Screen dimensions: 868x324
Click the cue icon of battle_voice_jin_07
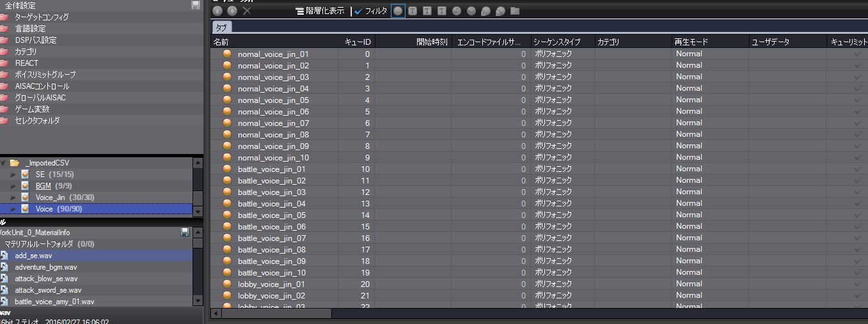(226, 238)
